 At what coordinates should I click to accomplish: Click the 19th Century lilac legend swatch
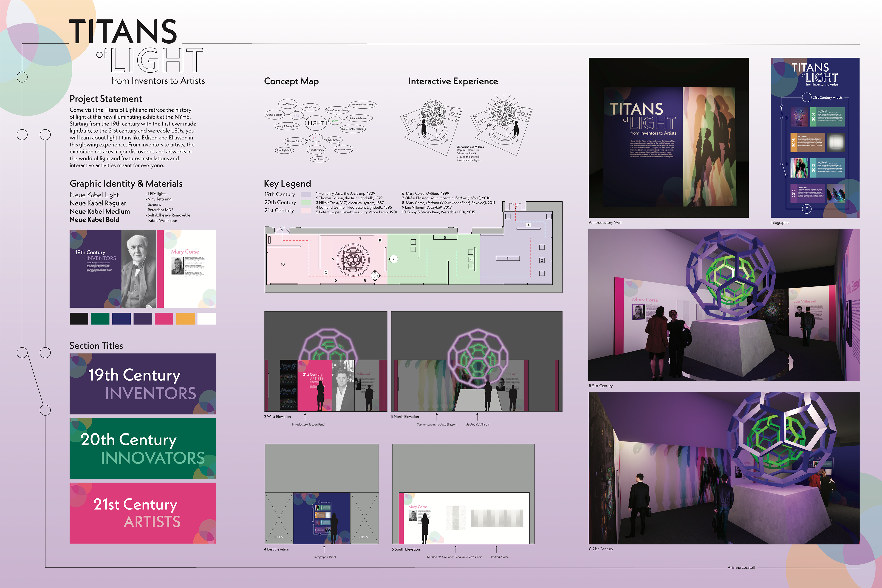(x=306, y=195)
